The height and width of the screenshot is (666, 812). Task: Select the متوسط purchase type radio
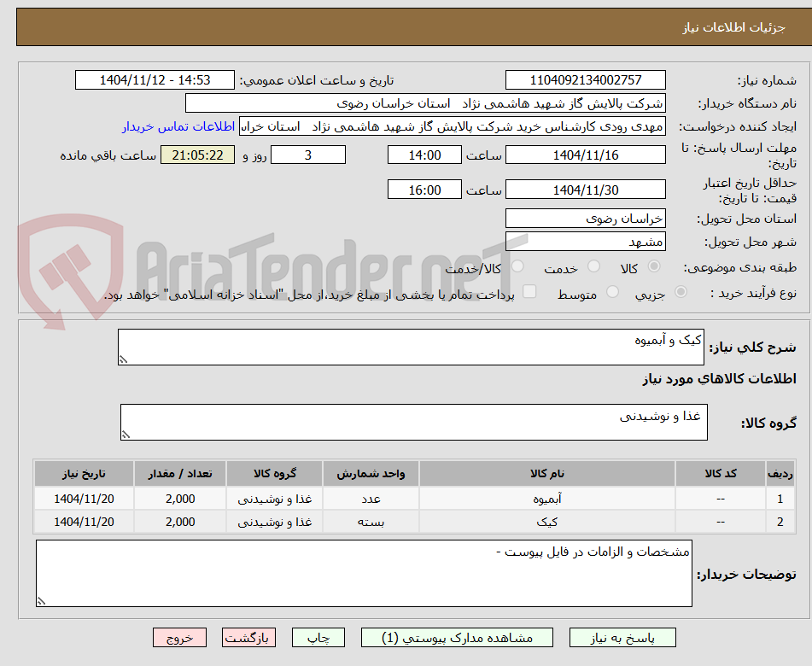(612, 292)
